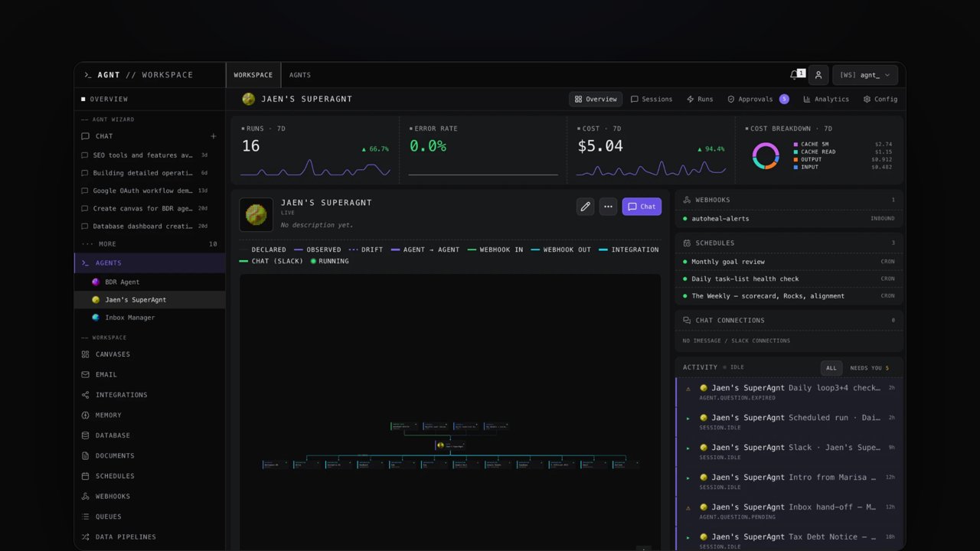Viewport: 980px width, 551px height.
Task: Switch to the AGNTS tab
Action: tap(300, 75)
